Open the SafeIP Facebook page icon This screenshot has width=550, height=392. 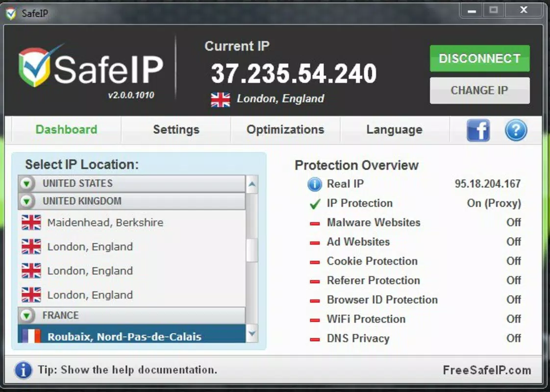(478, 130)
